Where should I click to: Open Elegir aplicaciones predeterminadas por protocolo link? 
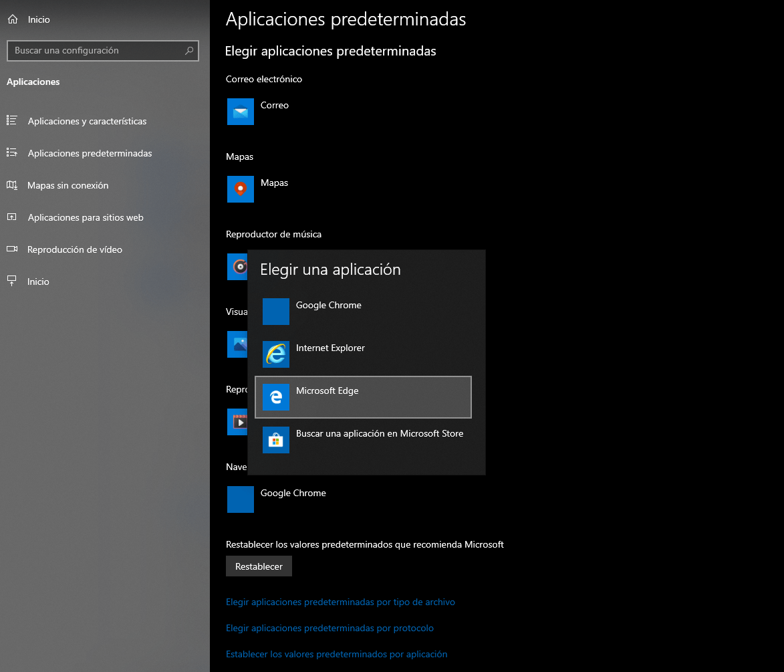click(x=330, y=628)
